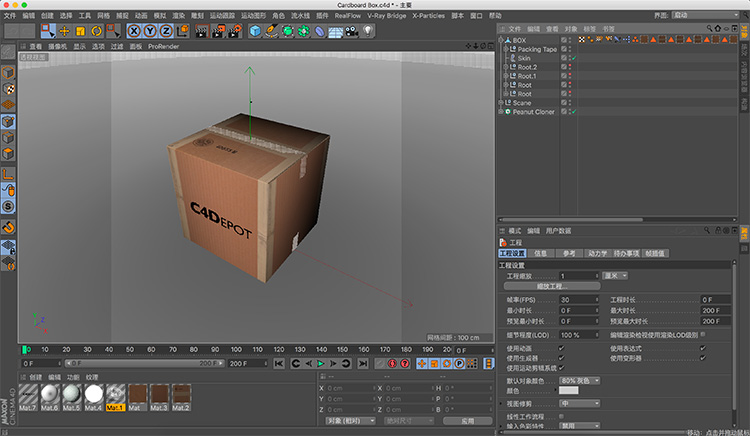Switch to the 信息 tab
Image resolution: width=750 pixels, height=436 pixels.
[x=540, y=253]
